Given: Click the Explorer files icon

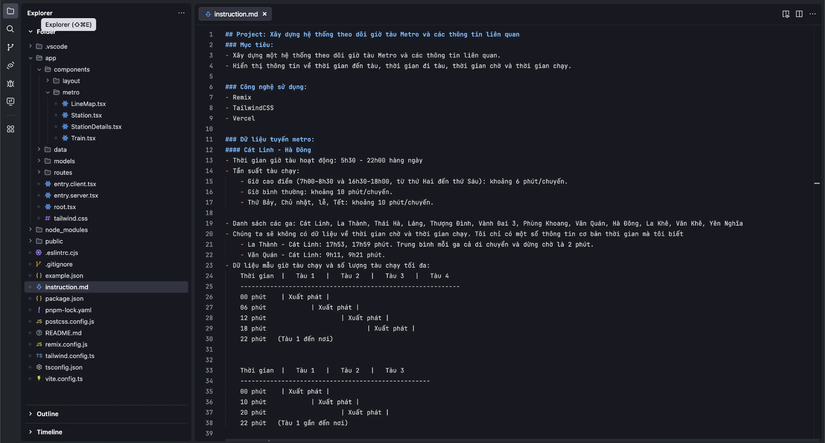Looking at the screenshot, I should click(x=10, y=11).
